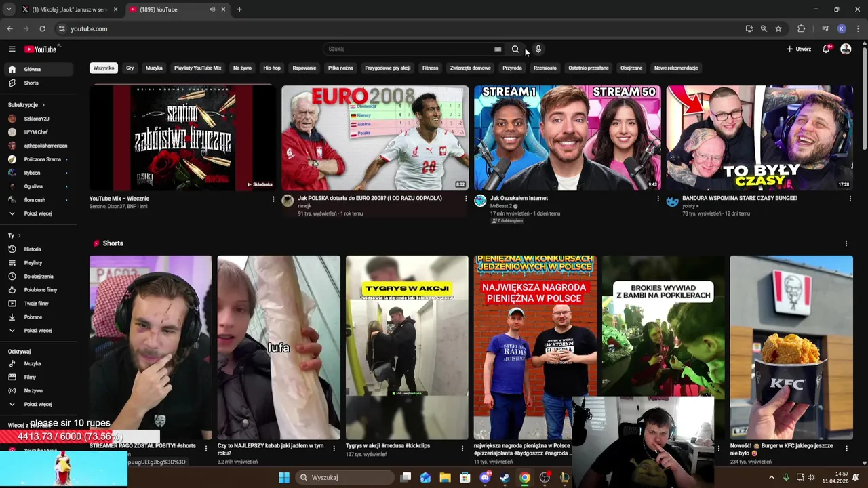Reload the page
This screenshot has width=868, height=488.
42,28
